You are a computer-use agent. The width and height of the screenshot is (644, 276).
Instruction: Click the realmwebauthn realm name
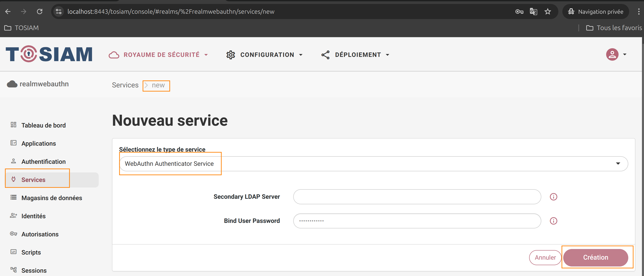click(44, 84)
